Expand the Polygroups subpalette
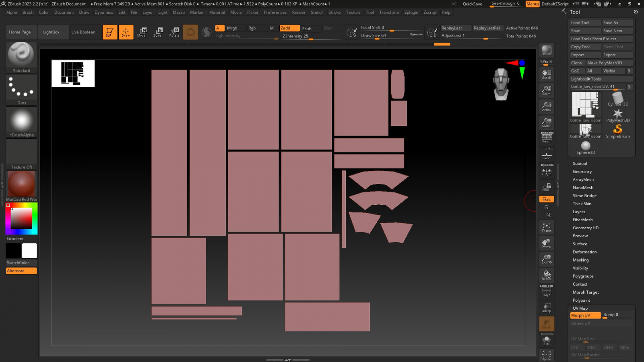This screenshot has width=644, height=362. (583, 276)
